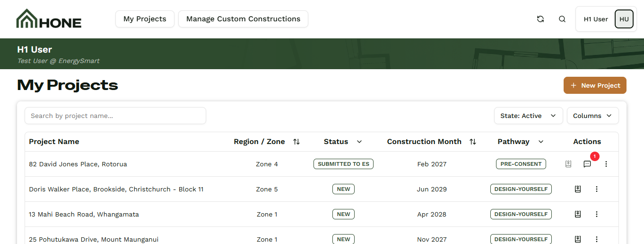The height and width of the screenshot is (244, 644).
Task: Click NEW status badge for Doris Walker Place
Action: 343,189
